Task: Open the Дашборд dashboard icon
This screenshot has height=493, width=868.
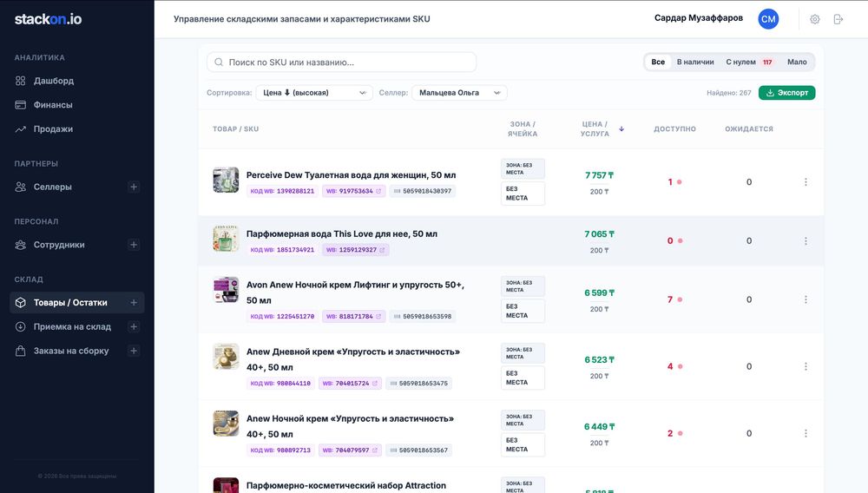Action: tap(21, 81)
